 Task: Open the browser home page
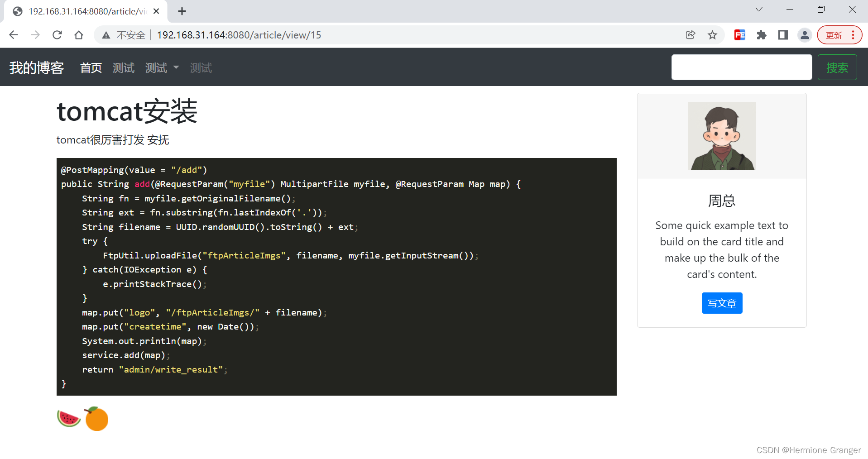(x=79, y=35)
